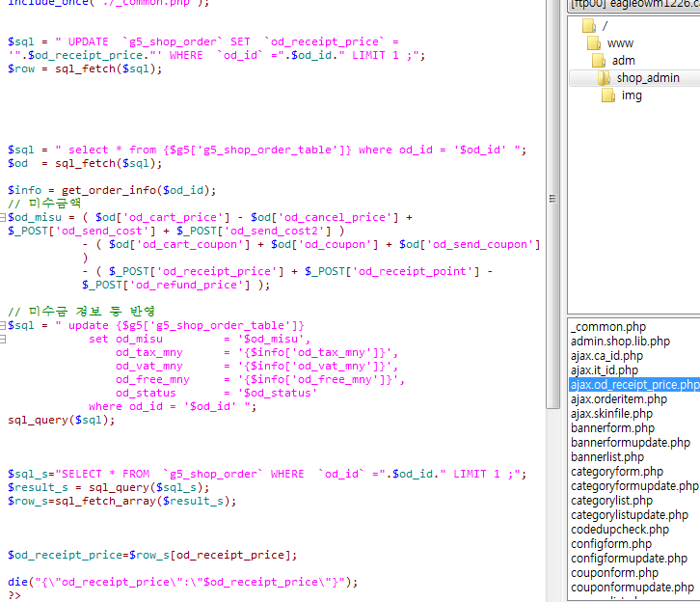Viewport: 700px width, 602px height.
Task: Click the open shop_admin folder icon
Action: click(604, 78)
